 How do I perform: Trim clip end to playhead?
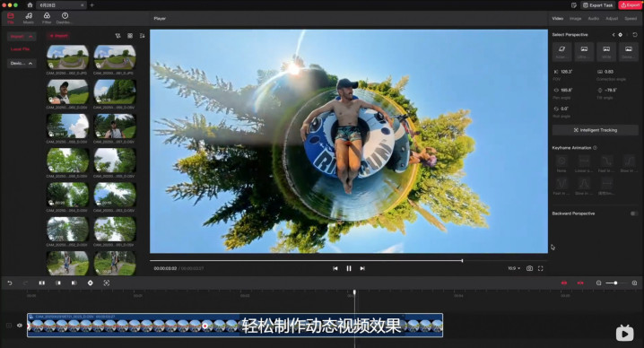tap(74, 283)
